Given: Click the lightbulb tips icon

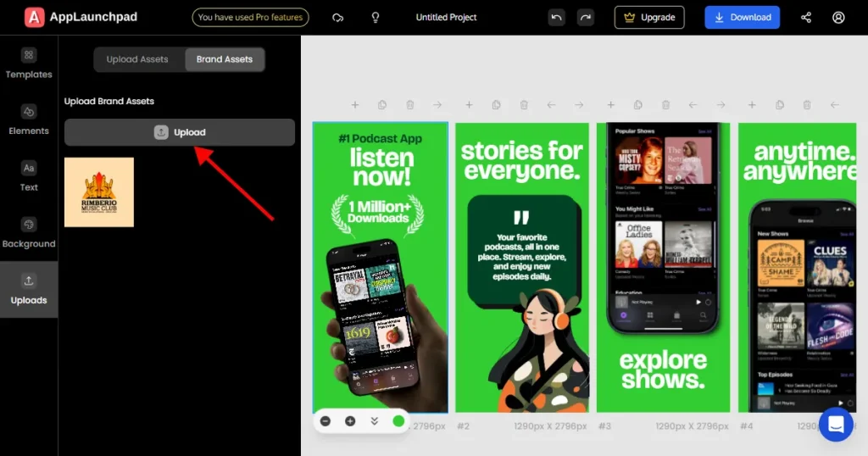Looking at the screenshot, I should click(376, 18).
